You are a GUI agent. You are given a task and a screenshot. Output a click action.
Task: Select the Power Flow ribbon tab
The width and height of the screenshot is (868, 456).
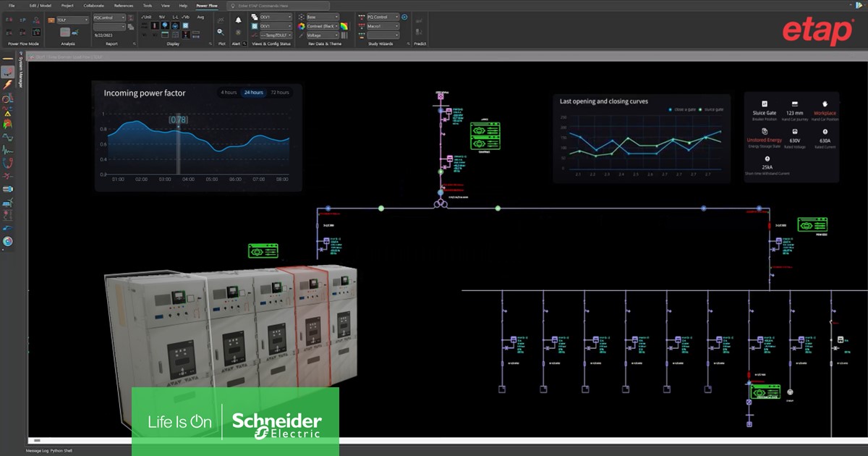tap(206, 5)
